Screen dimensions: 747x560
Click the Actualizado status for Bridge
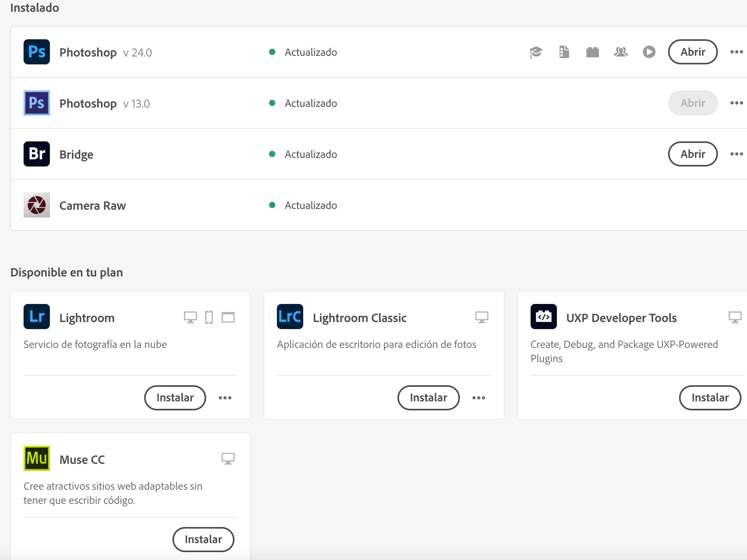(x=303, y=154)
